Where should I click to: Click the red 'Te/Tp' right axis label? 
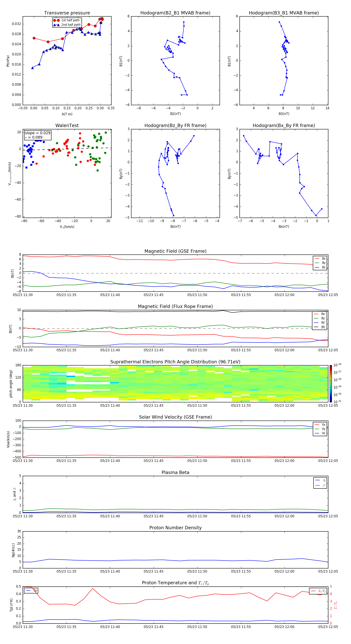pyautogui.click(x=336, y=605)
